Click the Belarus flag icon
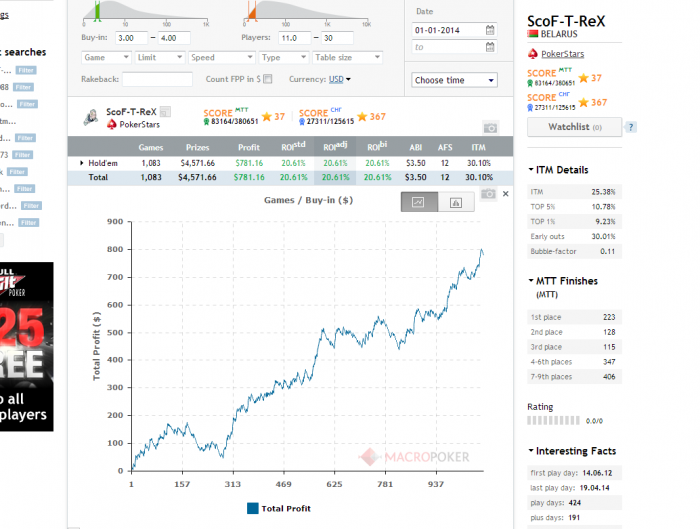 tap(533, 34)
